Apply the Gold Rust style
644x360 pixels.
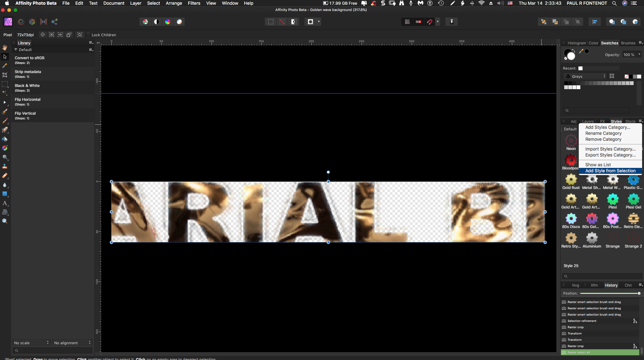click(571, 182)
